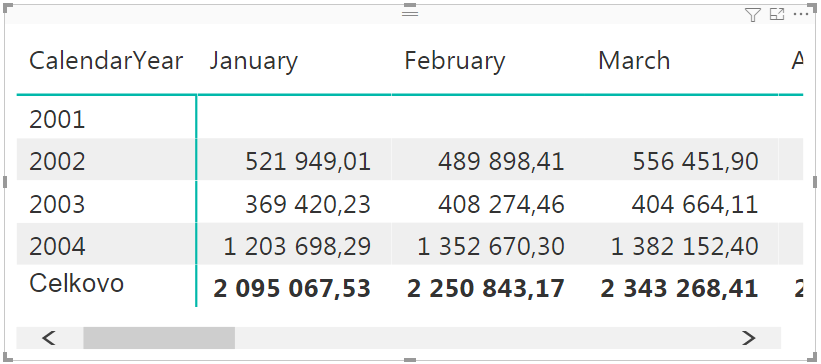Select the 2003 row header
The height and width of the screenshot is (364, 821).
click(x=57, y=204)
